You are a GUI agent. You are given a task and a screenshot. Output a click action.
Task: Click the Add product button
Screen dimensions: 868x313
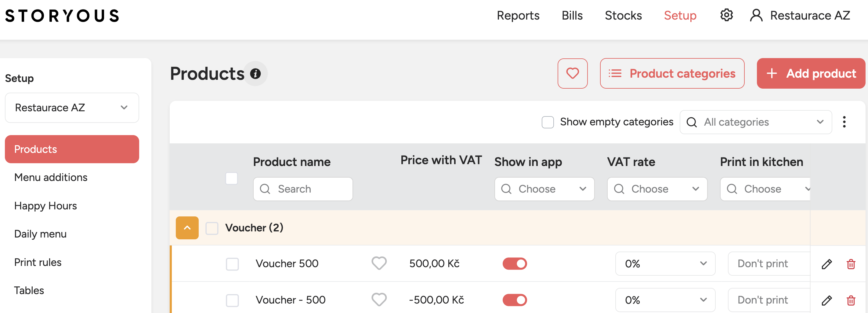811,73
